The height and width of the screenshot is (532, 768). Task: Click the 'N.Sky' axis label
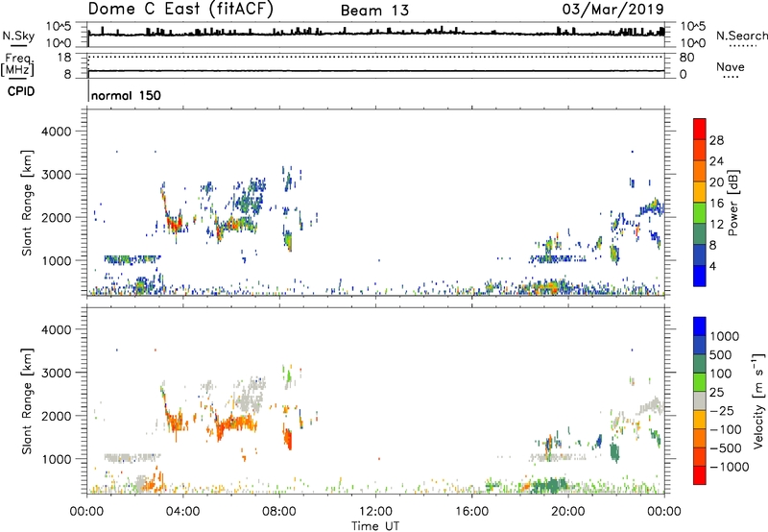[x=18, y=36]
